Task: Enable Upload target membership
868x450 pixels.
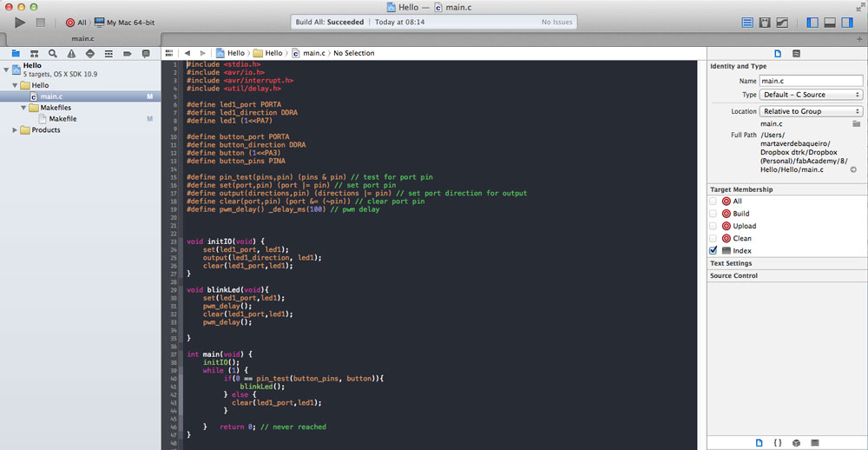Action: (x=713, y=226)
